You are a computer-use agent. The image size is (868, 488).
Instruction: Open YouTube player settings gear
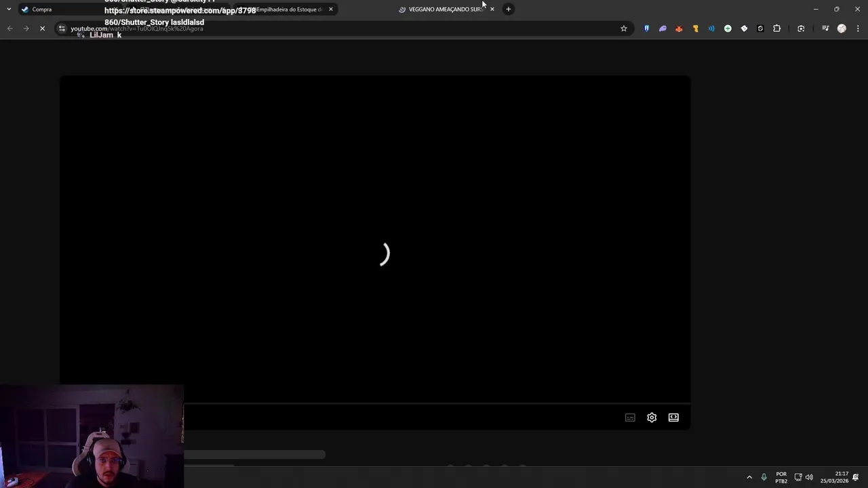652,418
